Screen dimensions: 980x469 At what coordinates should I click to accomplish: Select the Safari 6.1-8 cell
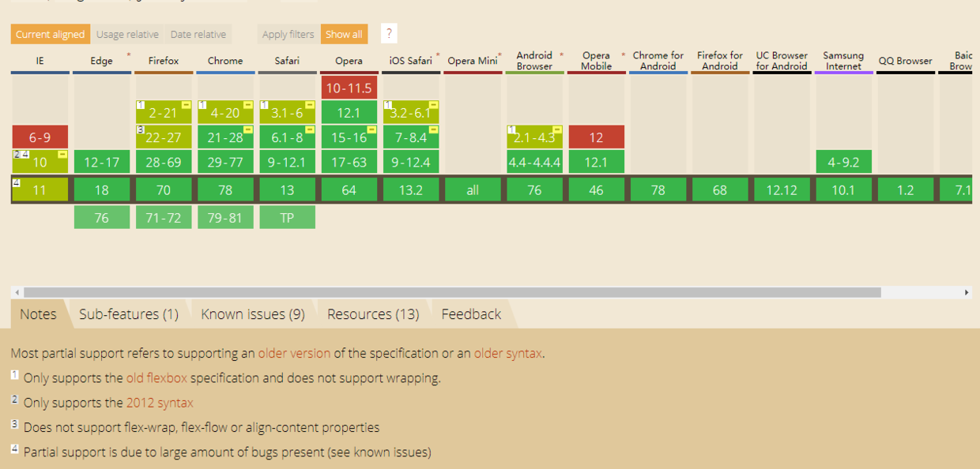(287, 137)
